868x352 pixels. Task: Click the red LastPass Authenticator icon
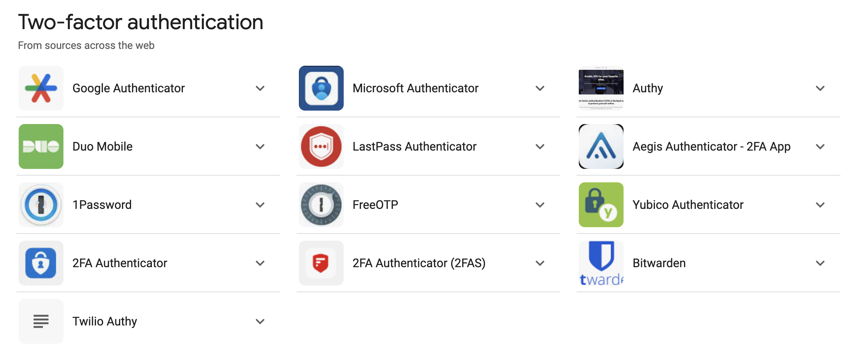point(321,146)
